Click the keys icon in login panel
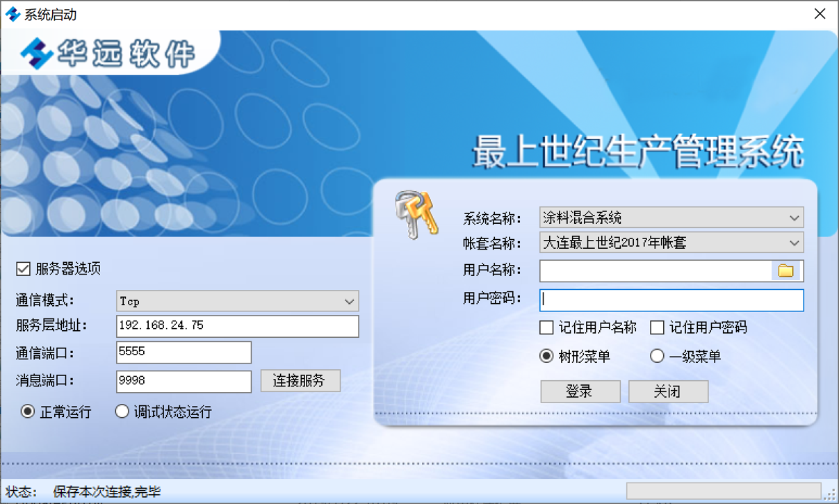The image size is (839, 504). coord(416,214)
